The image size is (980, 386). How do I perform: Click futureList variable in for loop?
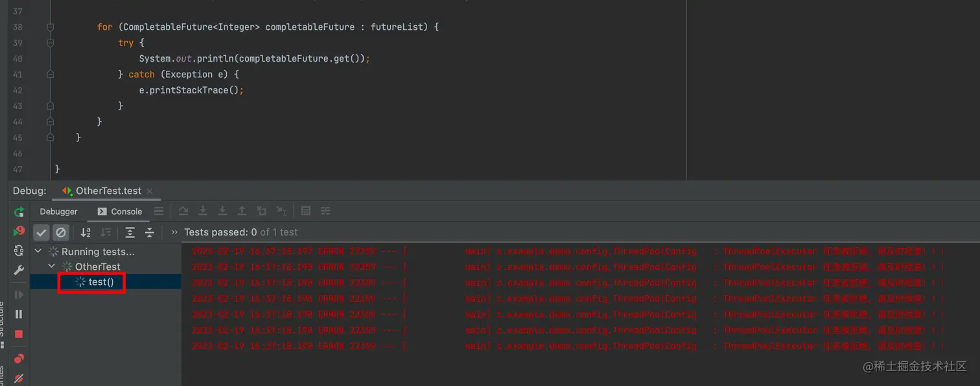tap(397, 27)
